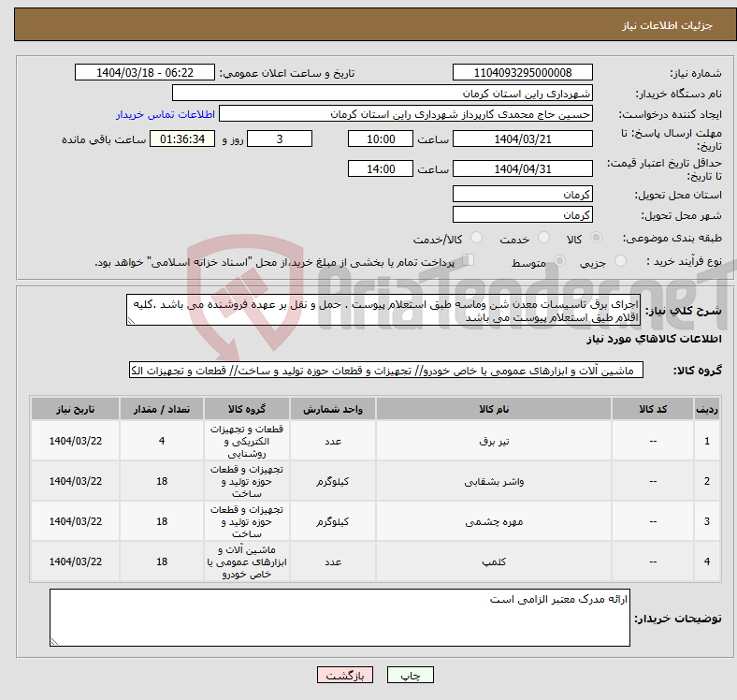This screenshot has height=700, width=737.
Task: Click the response deadline date 1404/03/21
Action: point(522,139)
